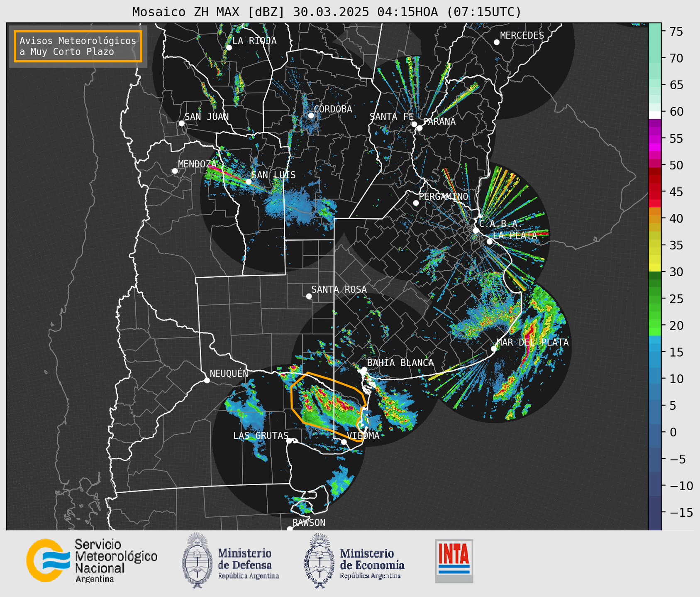Click the LAS GRUTAS city marker dot

pos(289,441)
